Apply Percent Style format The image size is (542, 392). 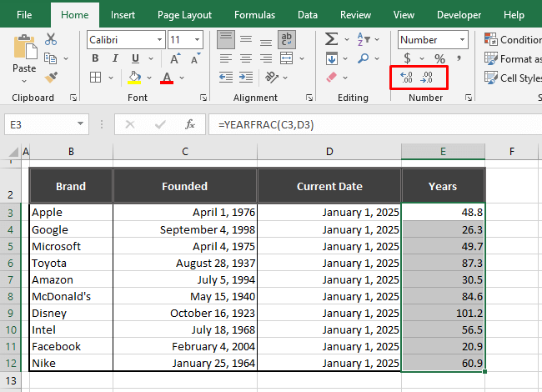click(439, 58)
